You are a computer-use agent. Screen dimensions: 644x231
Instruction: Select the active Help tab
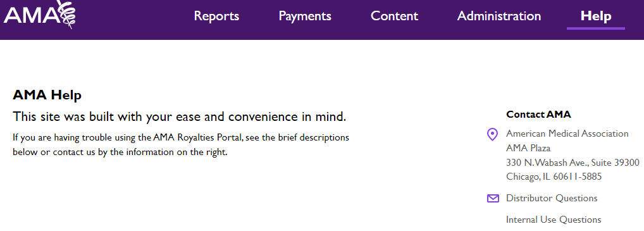click(x=596, y=16)
